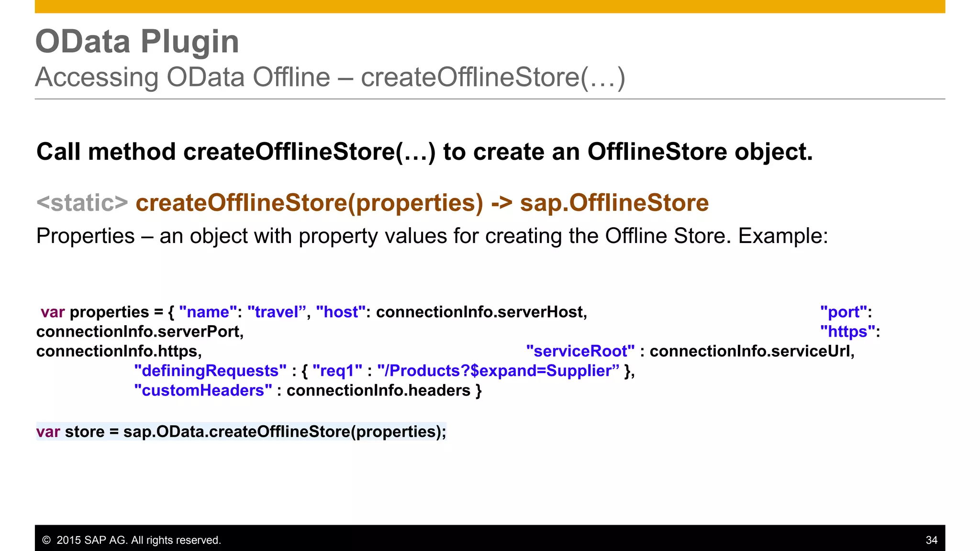Click the gray "<static>" keyword
Screen dimensions: 980x551
click(82, 203)
